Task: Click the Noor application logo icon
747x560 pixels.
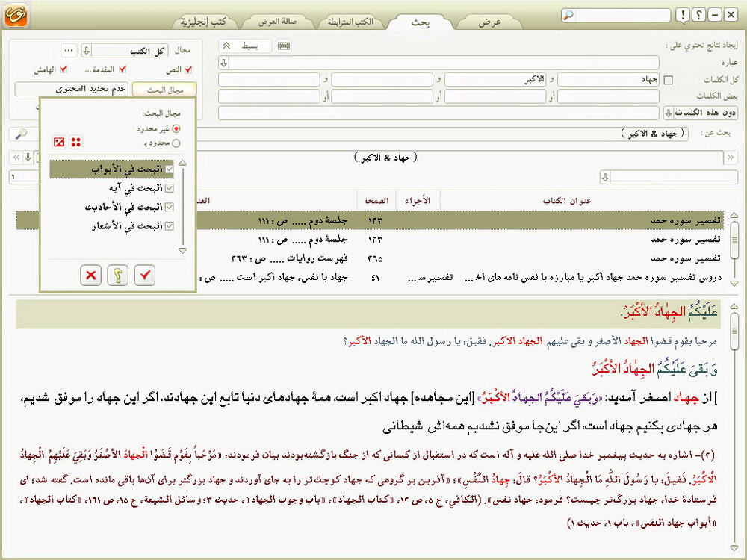Action: (x=16, y=14)
